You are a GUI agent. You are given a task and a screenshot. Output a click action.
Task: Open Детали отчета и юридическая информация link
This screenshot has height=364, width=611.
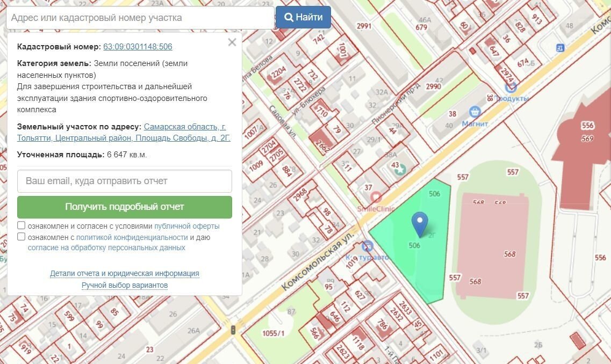tap(125, 273)
